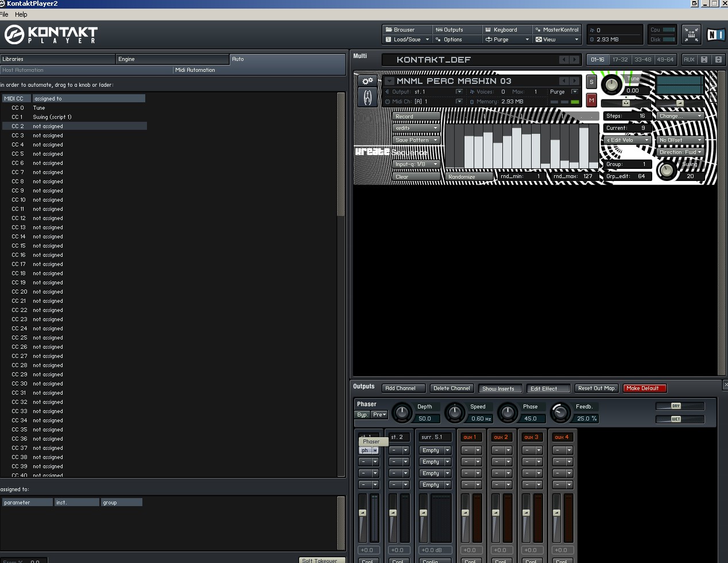Turn the Tune knob
The height and width of the screenshot is (563, 728).
(x=611, y=86)
